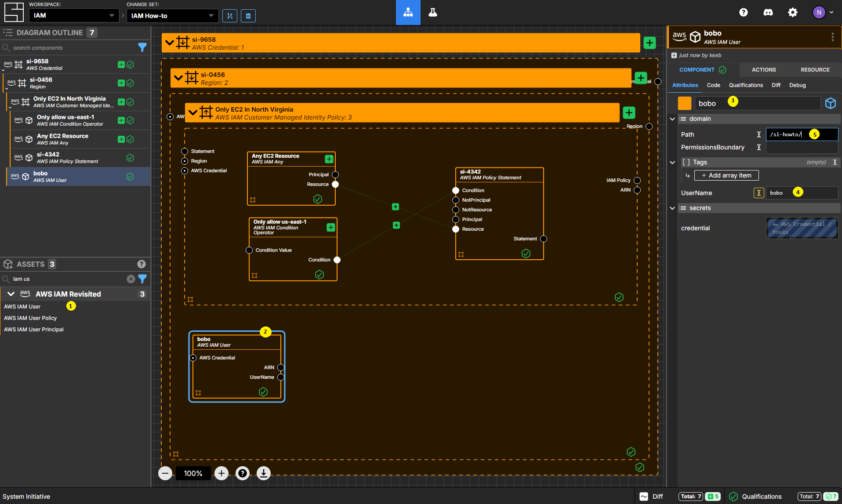Click the green plus on si-9658 frame
Image resolution: width=842 pixels, height=504 pixels.
(650, 43)
